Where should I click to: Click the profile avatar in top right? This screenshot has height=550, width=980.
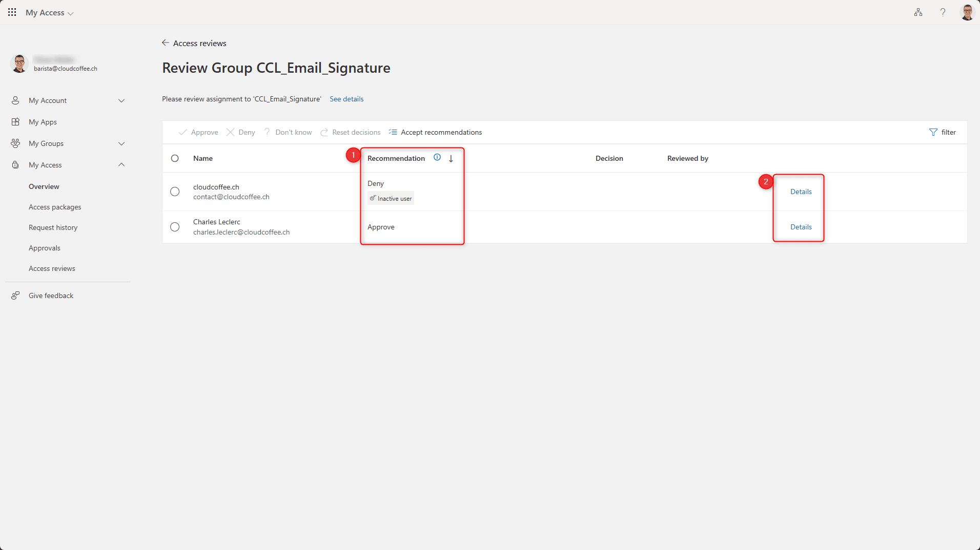coord(967,12)
